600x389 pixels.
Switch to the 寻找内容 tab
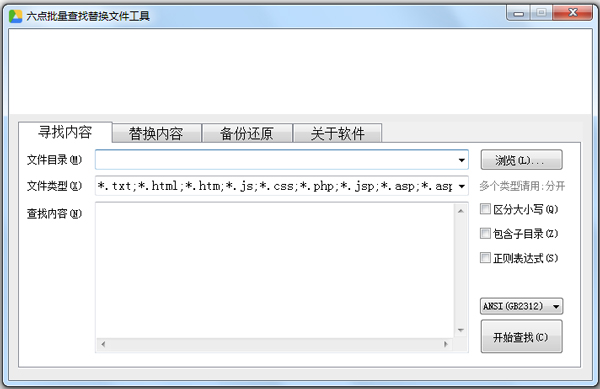[x=65, y=132]
